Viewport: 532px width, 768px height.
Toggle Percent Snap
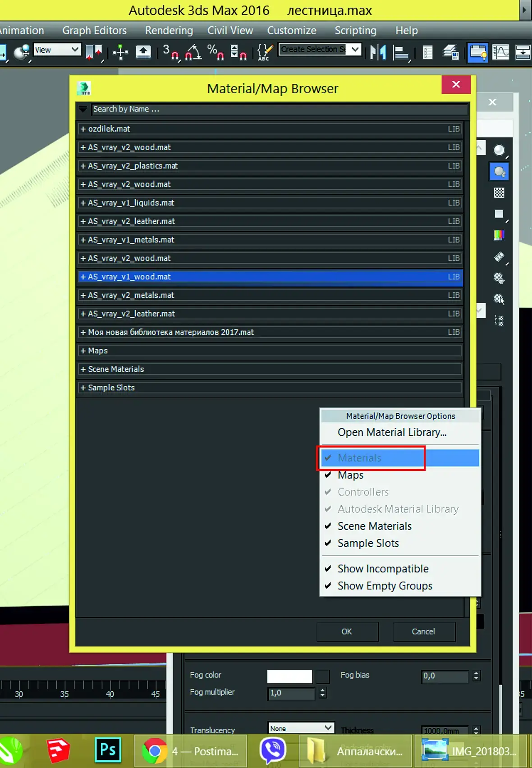[216, 52]
